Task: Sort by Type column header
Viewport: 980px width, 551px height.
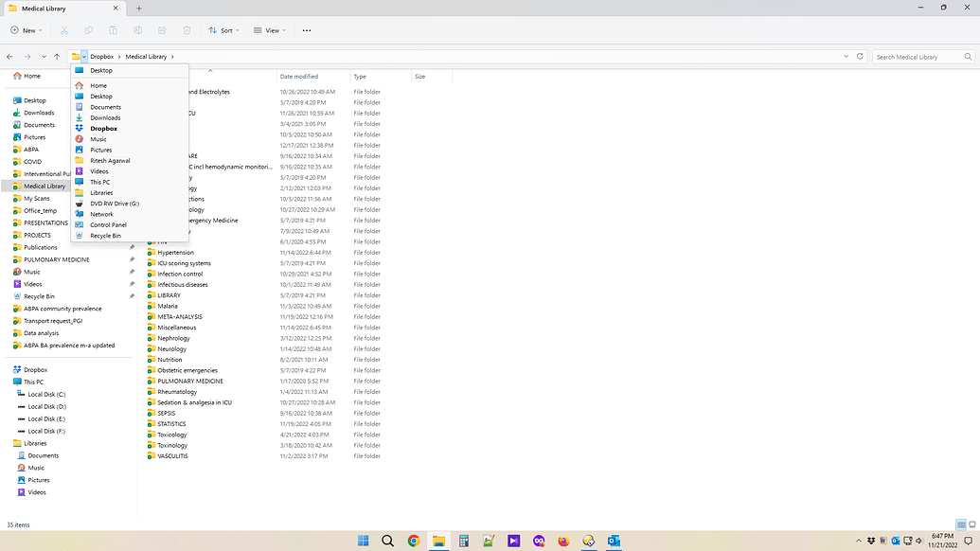Action: click(x=382, y=77)
